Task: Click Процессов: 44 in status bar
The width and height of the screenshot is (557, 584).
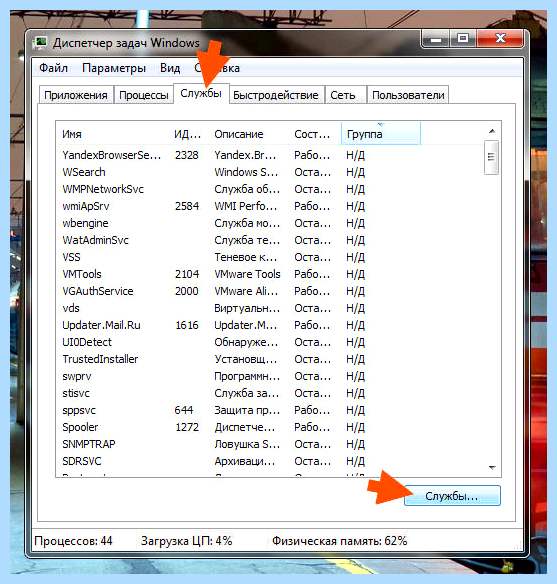Action: [73, 541]
